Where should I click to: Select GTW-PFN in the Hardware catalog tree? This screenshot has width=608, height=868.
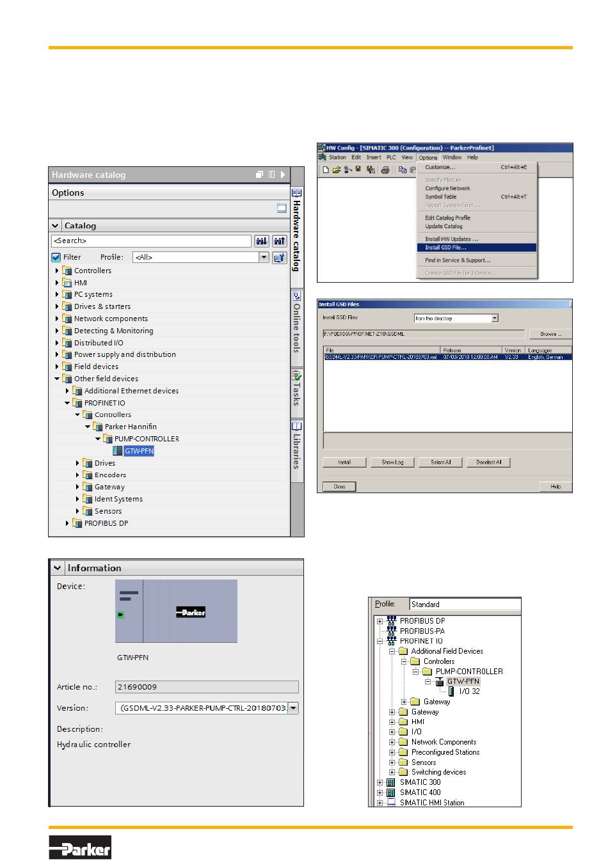(x=139, y=451)
